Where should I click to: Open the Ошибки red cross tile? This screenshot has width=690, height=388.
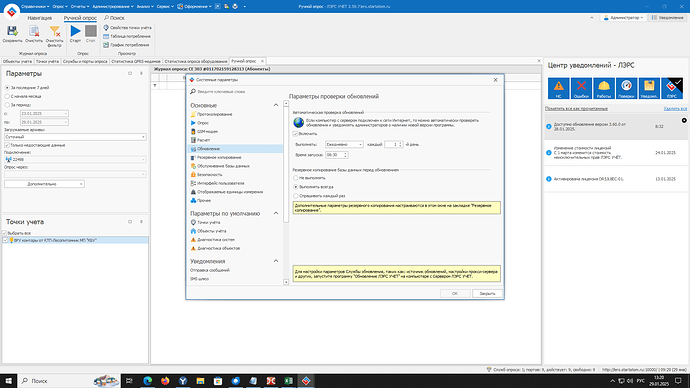tap(581, 88)
